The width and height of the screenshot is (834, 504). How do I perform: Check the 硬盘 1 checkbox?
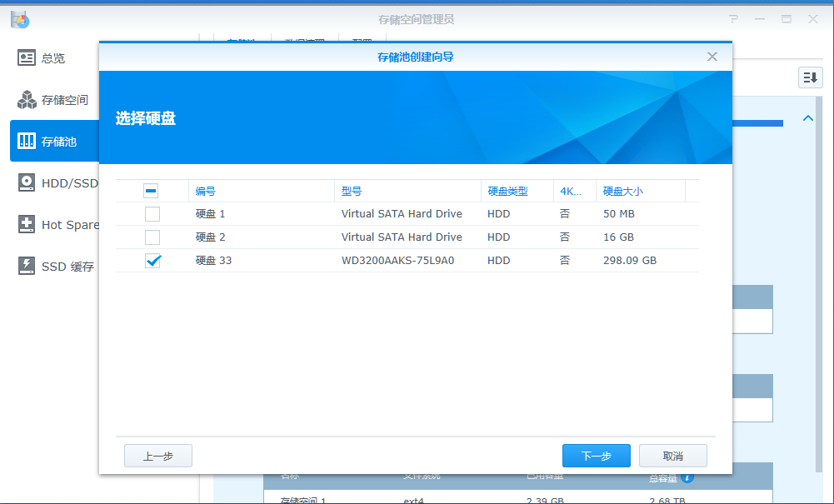pos(152,214)
